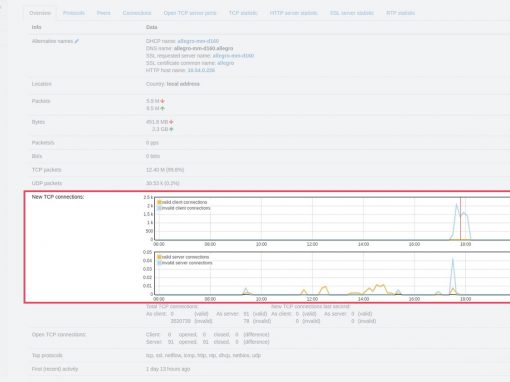Toggle the invalid client connections legend swatch
Image resolution: width=510 pixels, height=382 pixels.
tap(159, 208)
